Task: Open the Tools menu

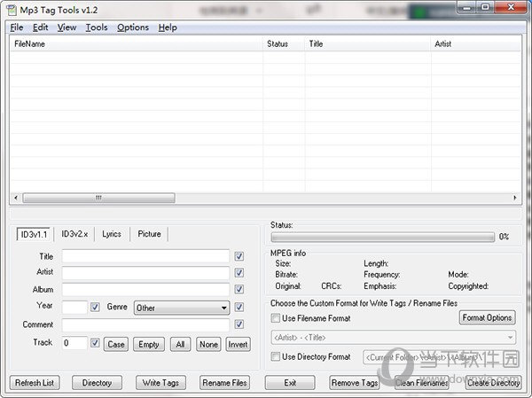Action: point(97,27)
